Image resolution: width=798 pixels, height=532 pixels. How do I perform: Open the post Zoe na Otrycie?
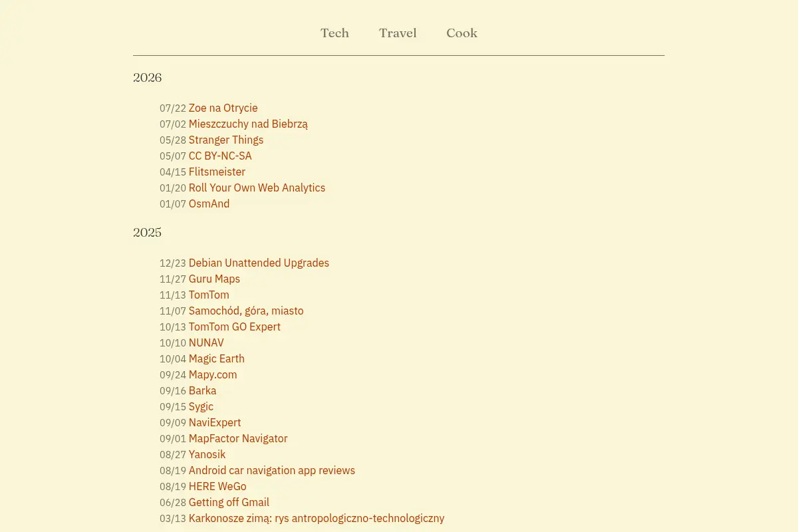pos(223,108)
